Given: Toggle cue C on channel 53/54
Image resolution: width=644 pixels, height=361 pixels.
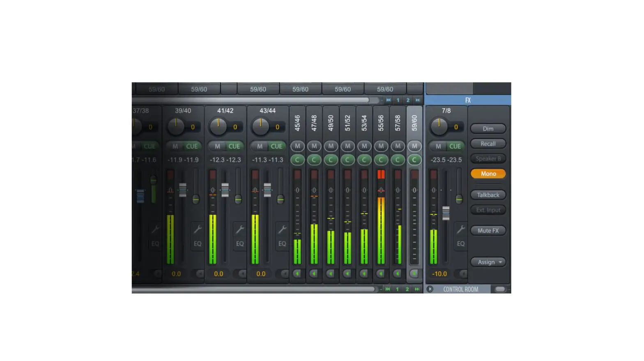Looking at the screenshot, I should coord(364,160).
